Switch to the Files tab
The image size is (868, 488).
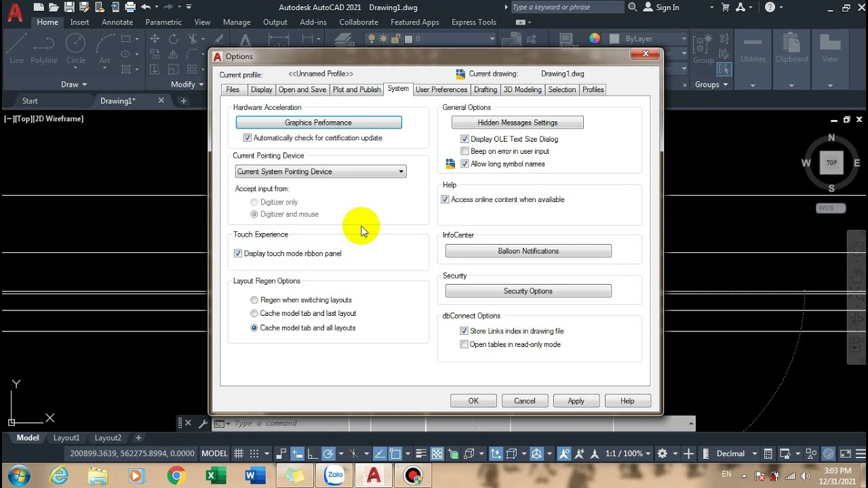point(233,89)
